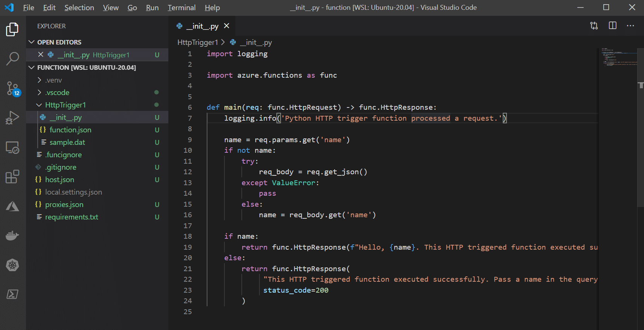Screen dimensions: 644x330
Task: Collapse the Open Editors section
Action: [59, 42]
